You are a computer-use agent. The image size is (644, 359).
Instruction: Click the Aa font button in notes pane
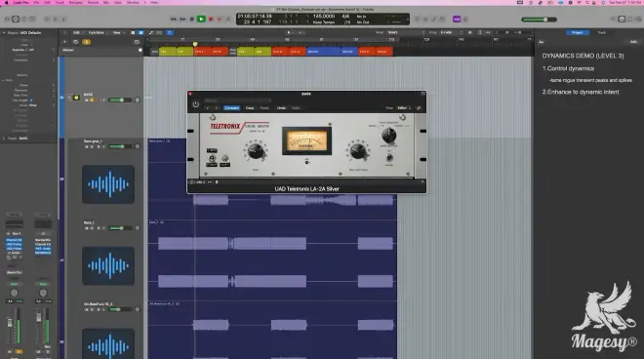(541, 42)
